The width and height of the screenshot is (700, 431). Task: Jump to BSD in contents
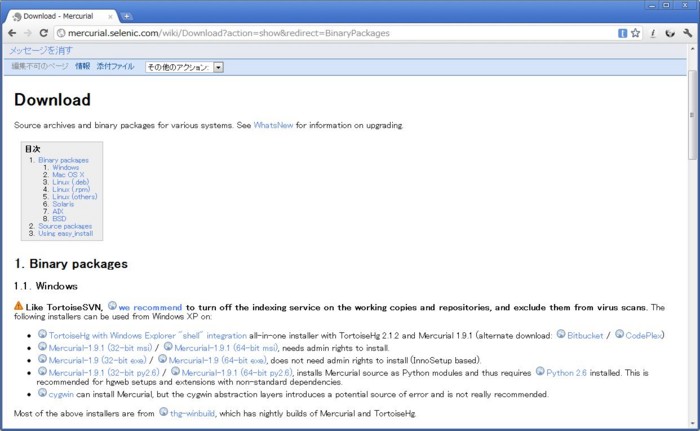click(59, 218)
